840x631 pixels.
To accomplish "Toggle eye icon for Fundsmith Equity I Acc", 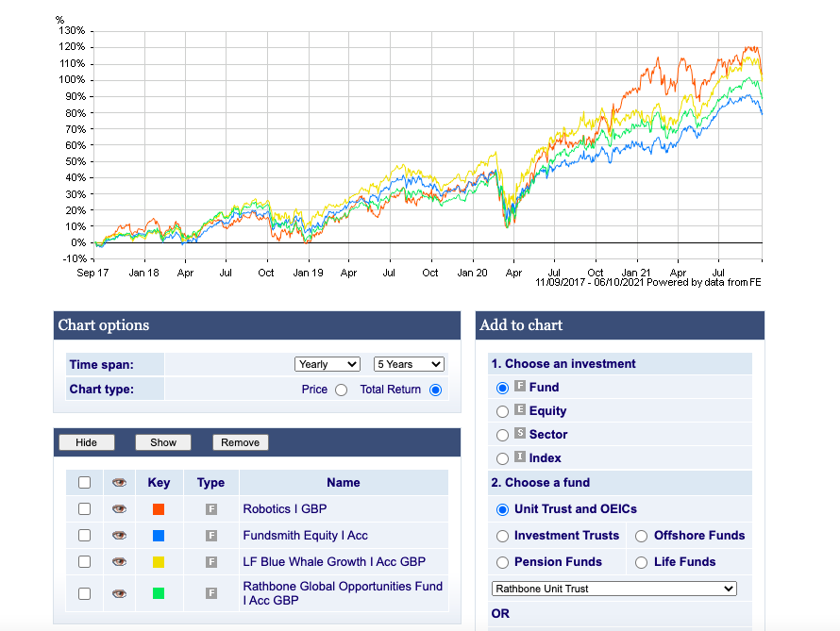I will click(119, 536).
